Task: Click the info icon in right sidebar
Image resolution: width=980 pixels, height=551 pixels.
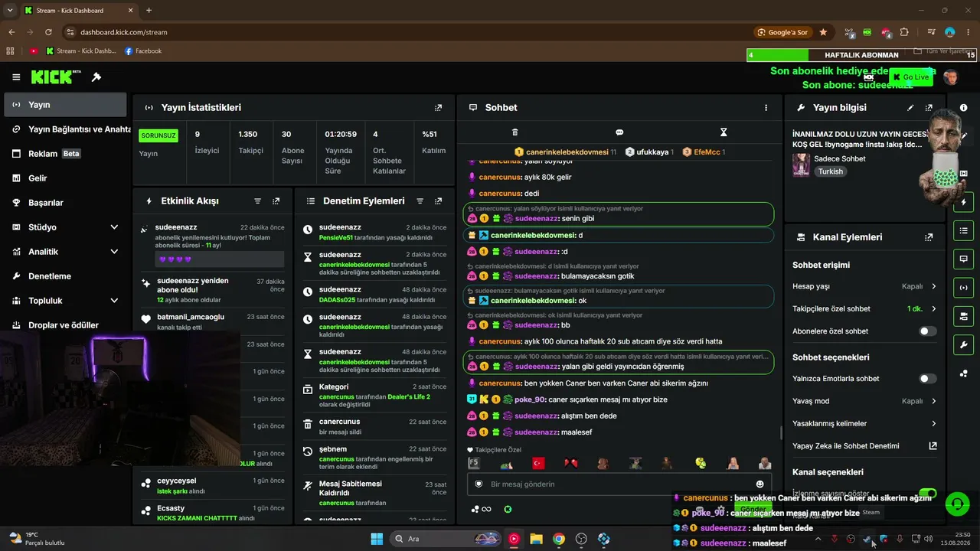Action: (963, 108)
